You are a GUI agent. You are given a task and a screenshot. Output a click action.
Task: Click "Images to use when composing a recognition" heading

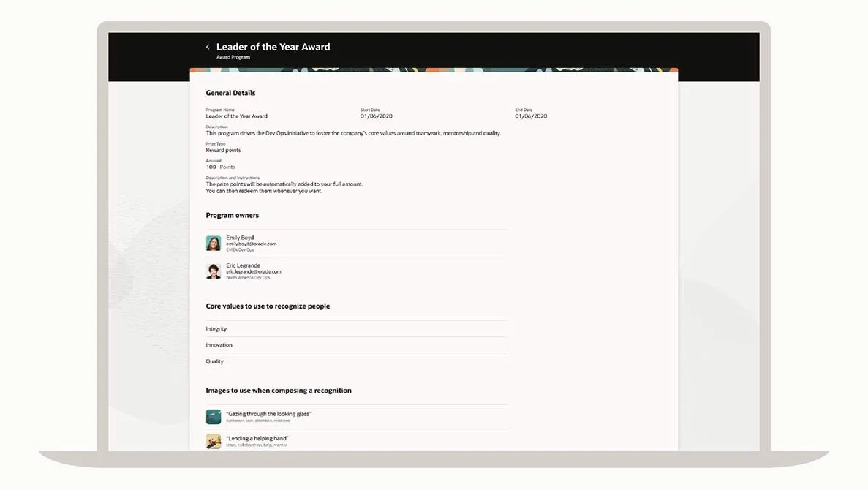point(279,391)
